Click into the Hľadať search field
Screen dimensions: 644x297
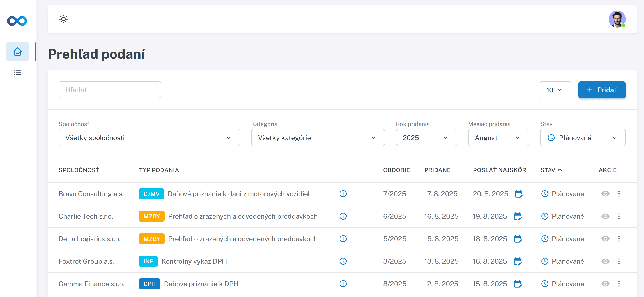[109, 90]
